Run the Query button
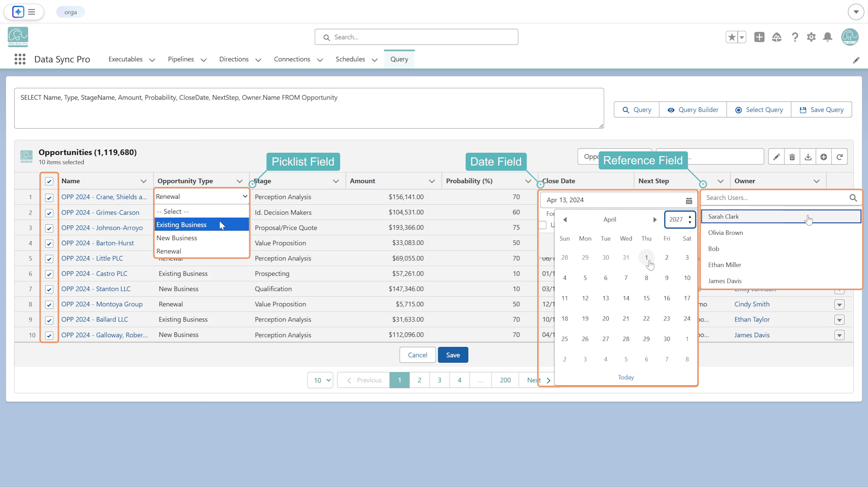The image size is (868, 487). coord(637,110)
